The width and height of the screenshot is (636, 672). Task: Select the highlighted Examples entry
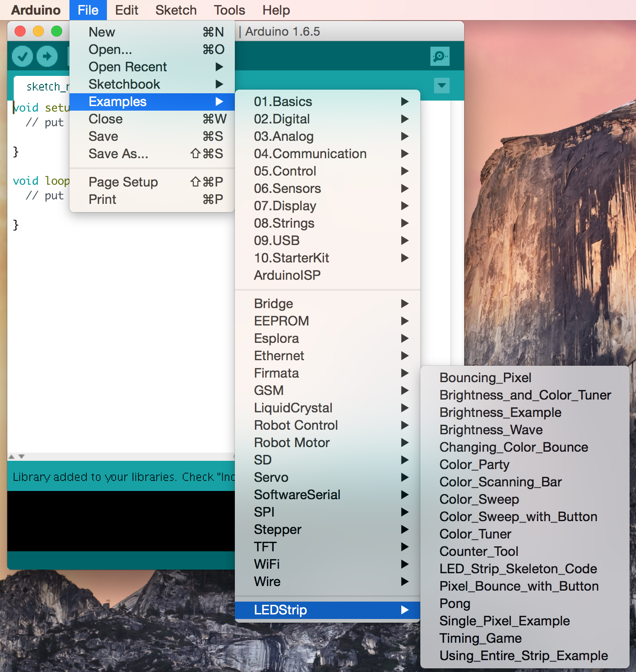[152, 101]
